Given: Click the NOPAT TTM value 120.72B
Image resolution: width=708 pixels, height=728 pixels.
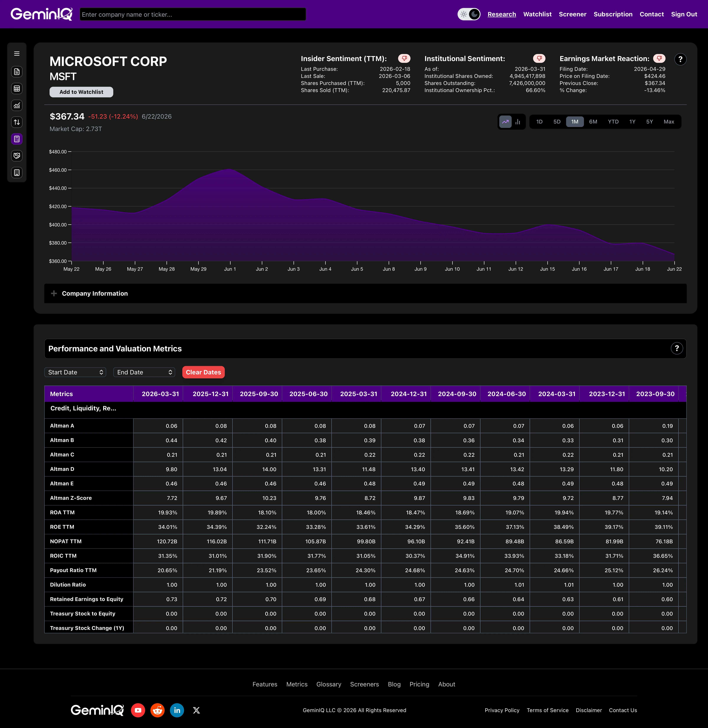Looking at the screenshot, I should point(167,541).
